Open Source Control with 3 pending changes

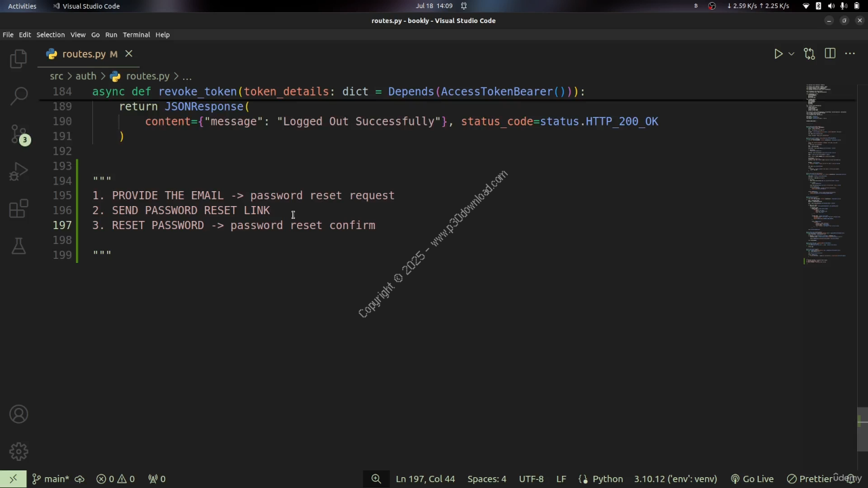(18, 134)
